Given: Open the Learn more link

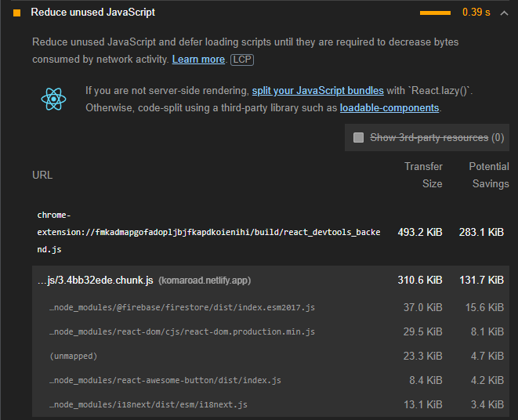Looking at the screenshot, I should (x=198, y=60).
